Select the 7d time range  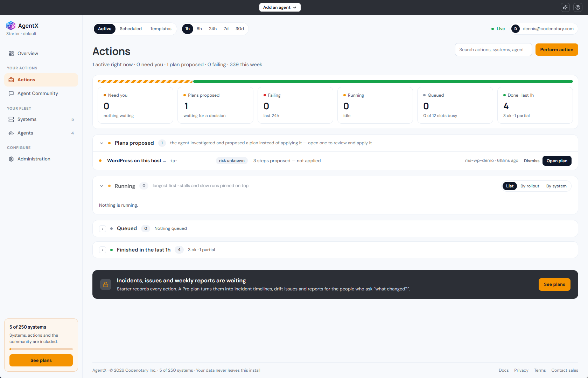[226, 29]
